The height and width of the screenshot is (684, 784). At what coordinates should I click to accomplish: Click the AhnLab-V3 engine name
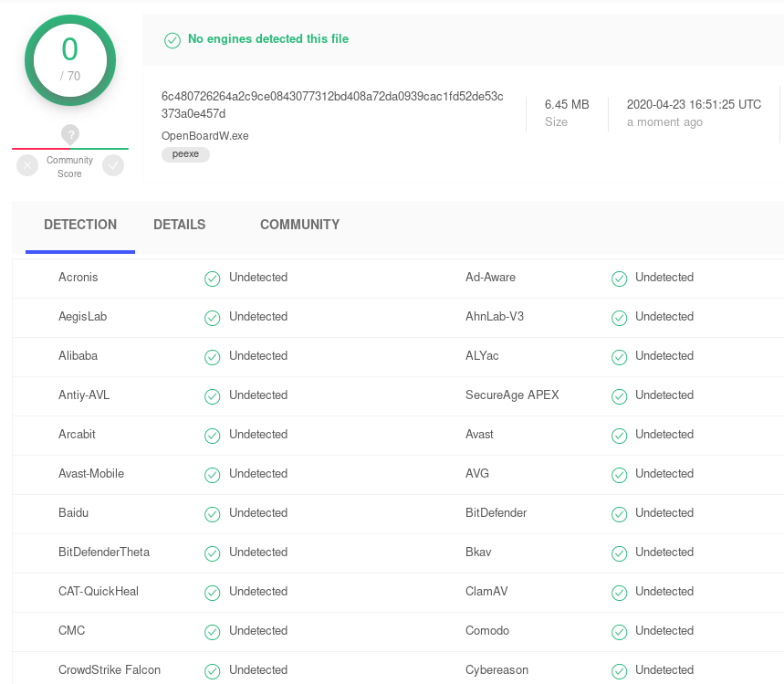pos(495,317)
